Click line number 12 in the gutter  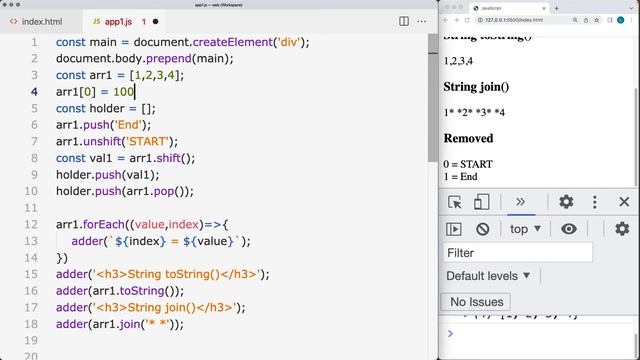click(x=31, y=224)
